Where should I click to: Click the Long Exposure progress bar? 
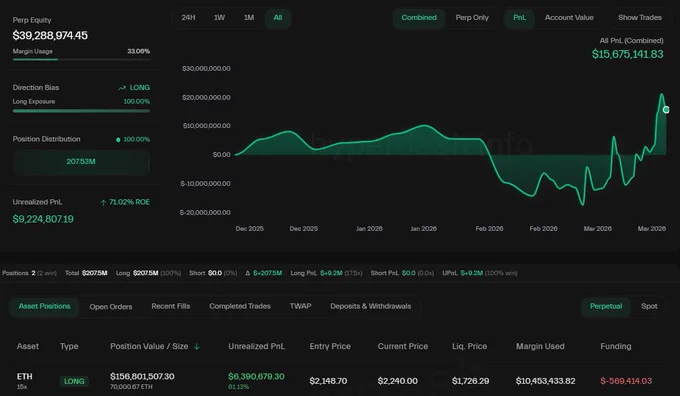pos(81,111)
